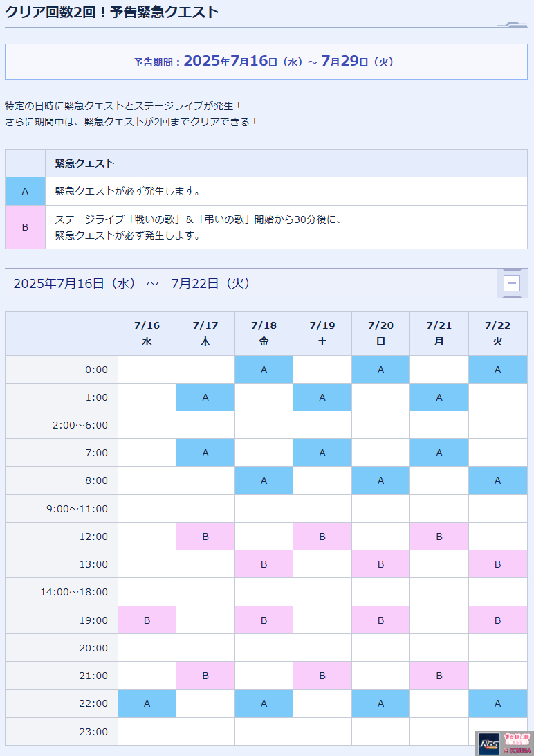Screen dimensions: 534x756
Task: Click the 予告期間 date banner
Action: click(266, 62)
